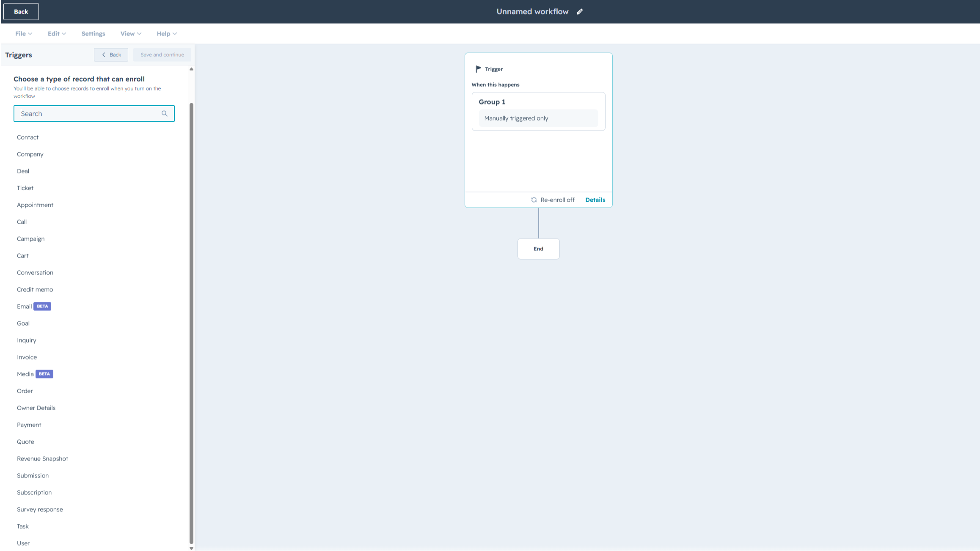The width and height of the screenshot is (980, 551).
Task: Open the Help menu
Action: pos(167,33)
